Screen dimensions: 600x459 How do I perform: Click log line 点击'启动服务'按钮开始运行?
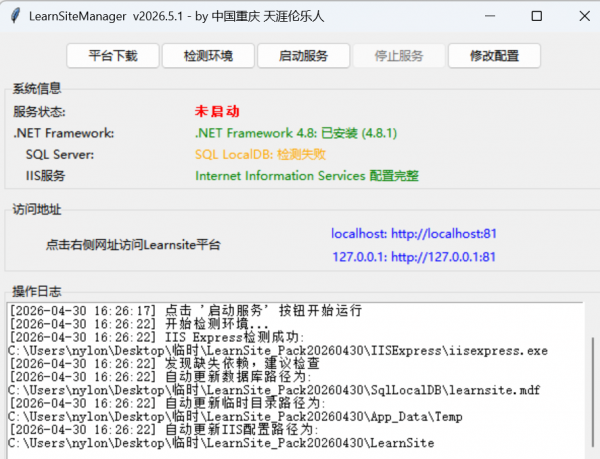tap(185, 311)
